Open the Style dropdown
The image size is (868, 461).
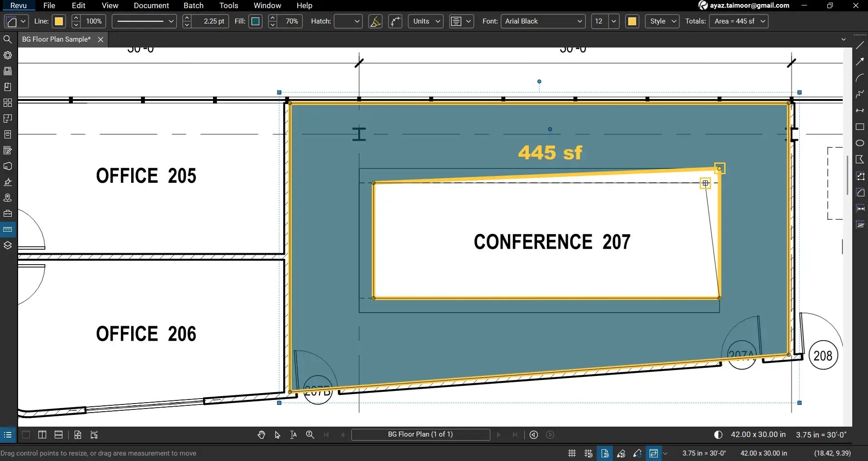pyautogui.click(x=662, y=21)
